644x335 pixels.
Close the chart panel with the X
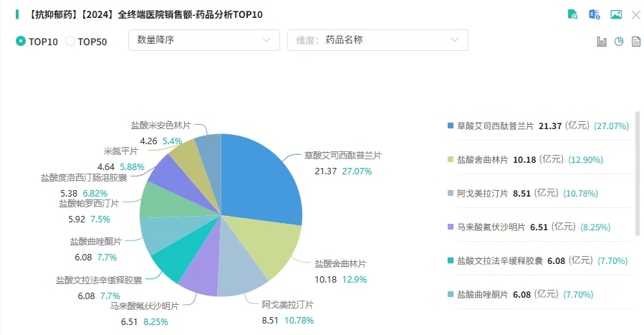click(636, 15)
